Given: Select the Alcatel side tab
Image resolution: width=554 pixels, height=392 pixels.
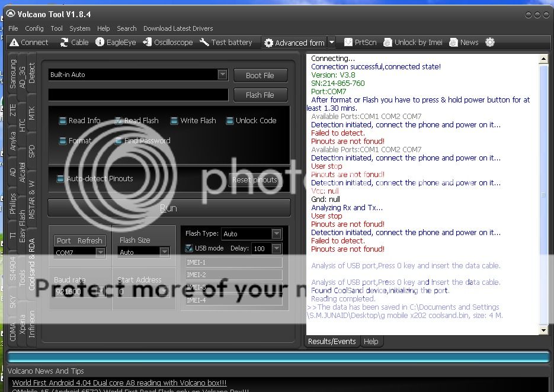Looking at the screenshot, I should point(23,172).
